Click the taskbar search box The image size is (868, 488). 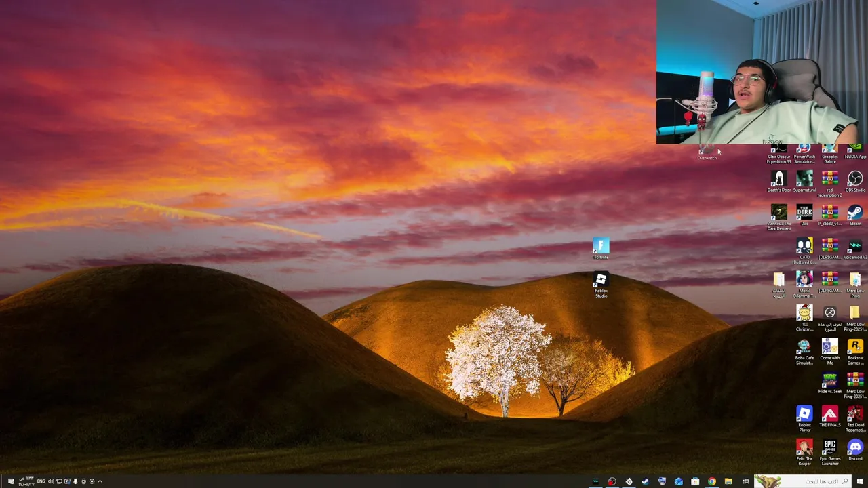pyautogui.click(x=802, y=481)
